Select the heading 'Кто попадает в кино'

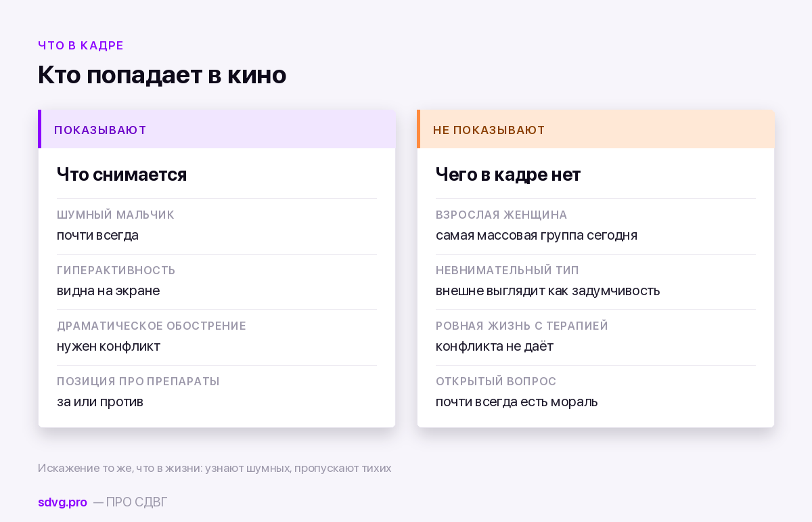coord(162,74)
